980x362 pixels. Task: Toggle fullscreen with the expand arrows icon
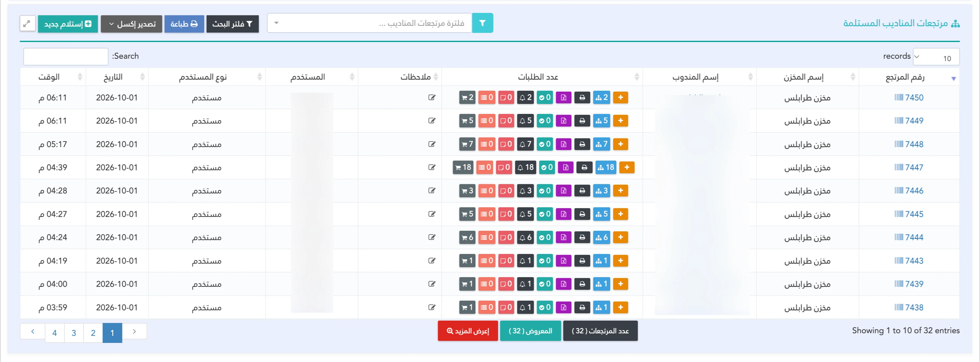click(x=27, y=23)
